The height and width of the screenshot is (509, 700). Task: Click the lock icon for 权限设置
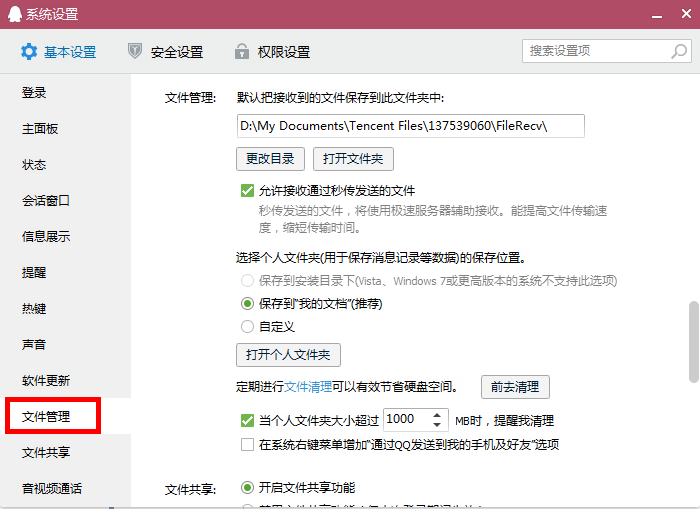(242, 51)
